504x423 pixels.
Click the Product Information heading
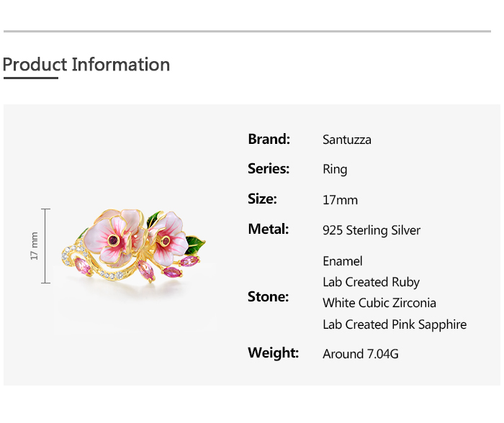click(x=86, y=65)
